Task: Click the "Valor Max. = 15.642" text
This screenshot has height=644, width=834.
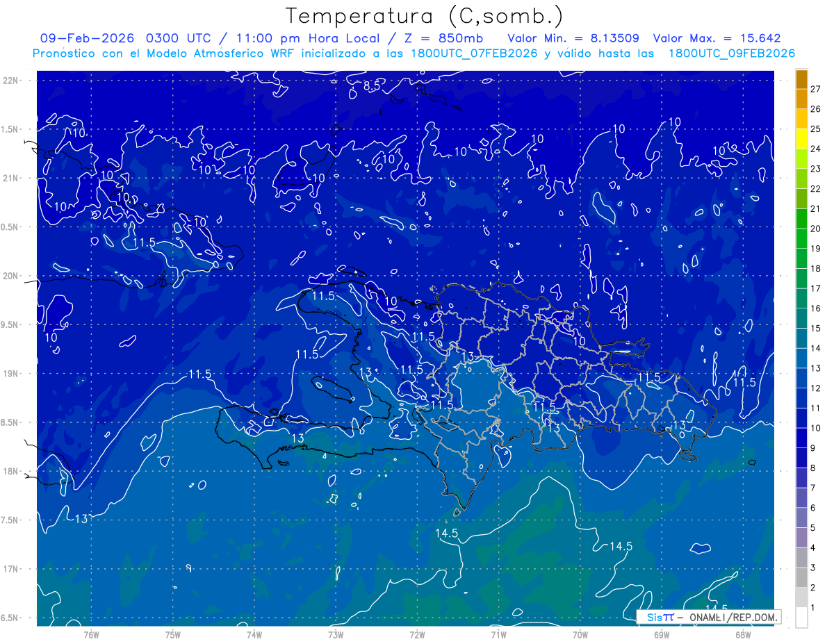Action: click(x=717, y=38)
